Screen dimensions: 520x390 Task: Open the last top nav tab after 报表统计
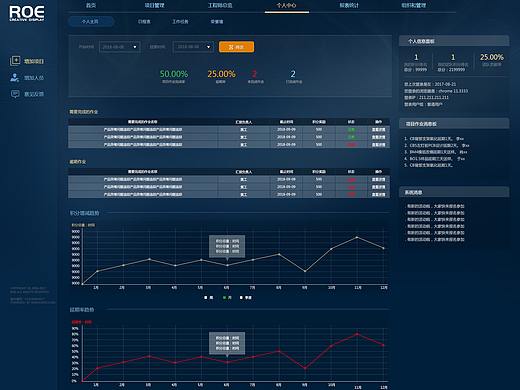pyautogui.click(x=414, y=5)
